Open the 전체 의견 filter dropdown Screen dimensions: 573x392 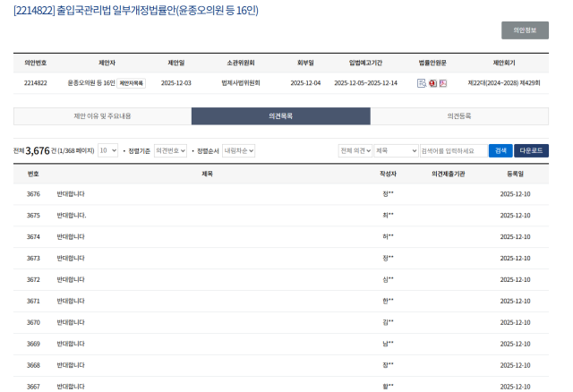pos(355,150)
